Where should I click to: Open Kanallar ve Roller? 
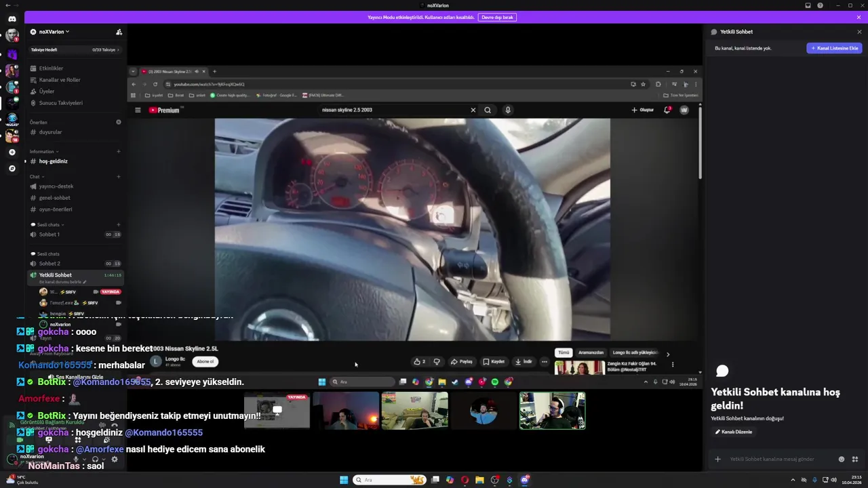click(x=75, y=80)
